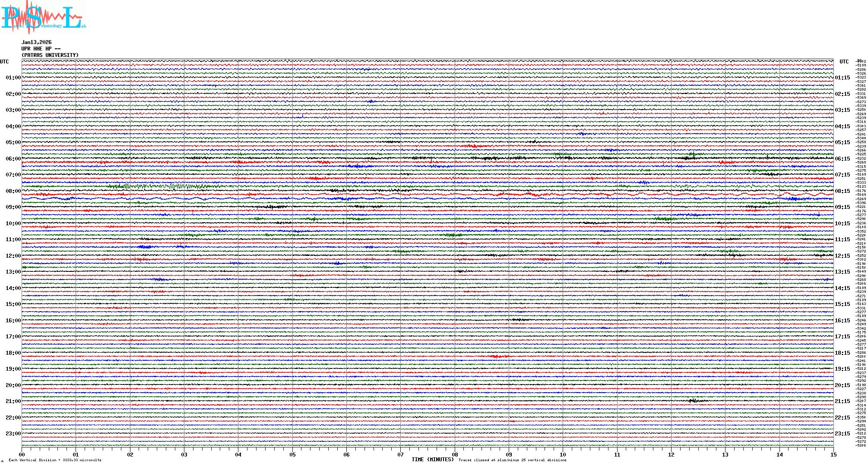Image resolution: width=868 pixels, height=466 pixels.
Task: Click the right UTC axis label
Action: [844, 62]
